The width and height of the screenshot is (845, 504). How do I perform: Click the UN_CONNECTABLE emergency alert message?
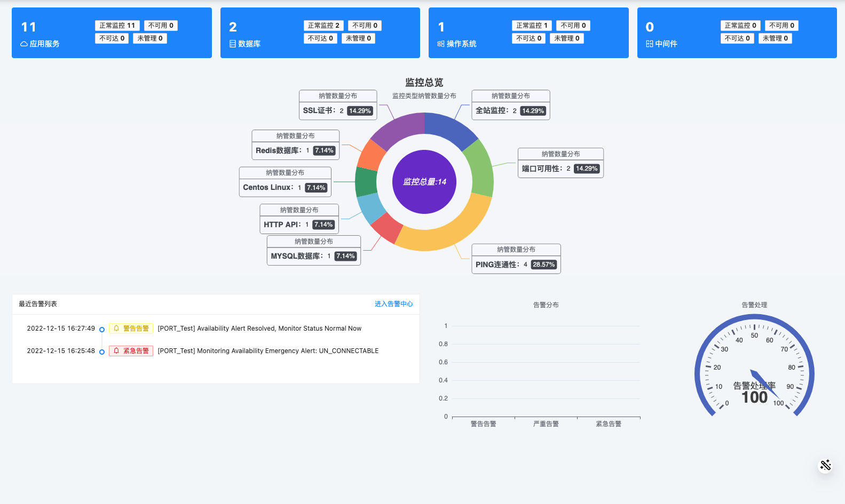pyautogui.click(x=268, y=351)
